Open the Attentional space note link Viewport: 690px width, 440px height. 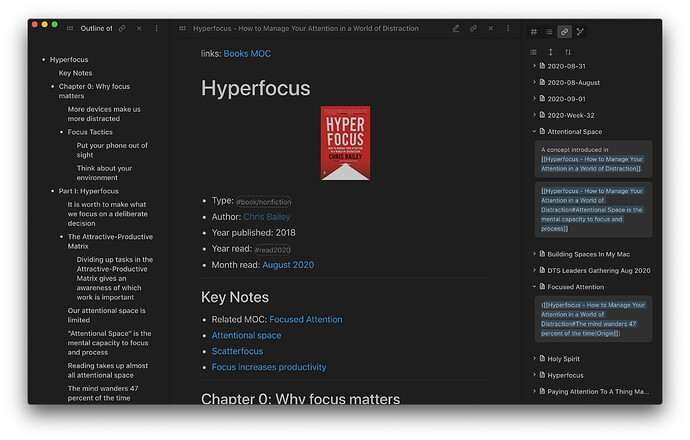pyautogui.click(x=246, y=335)
